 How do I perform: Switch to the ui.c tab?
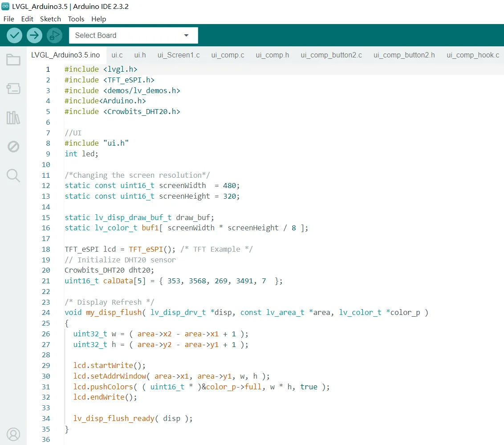point(117,55)
